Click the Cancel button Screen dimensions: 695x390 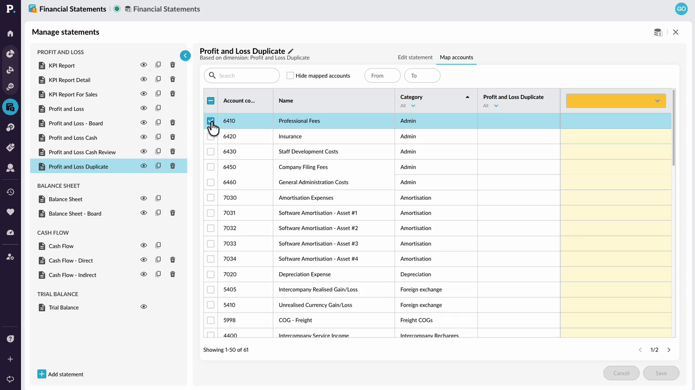tap(621, 373)
